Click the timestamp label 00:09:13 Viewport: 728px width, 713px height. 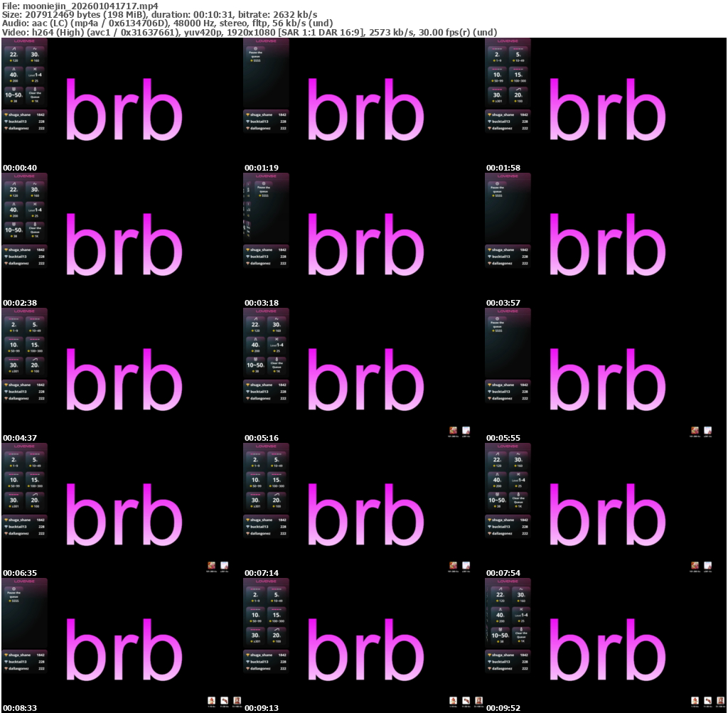tap(262, 708)
